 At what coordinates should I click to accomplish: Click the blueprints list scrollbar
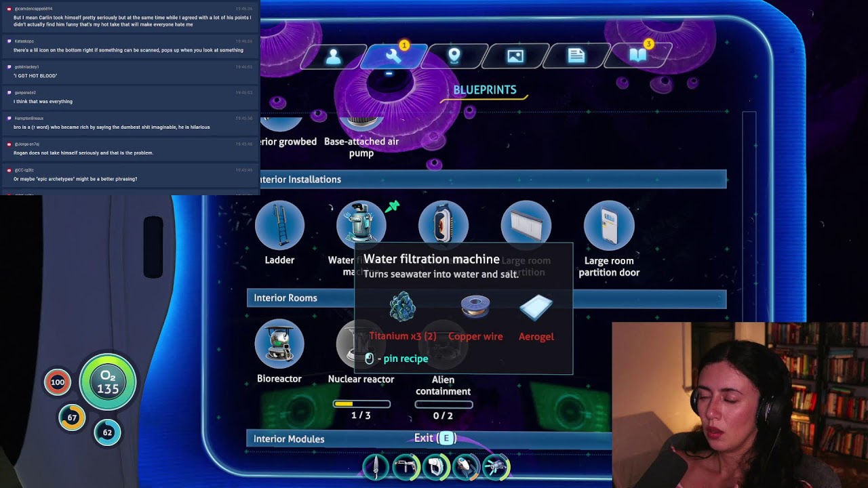[x=749, y=217]
